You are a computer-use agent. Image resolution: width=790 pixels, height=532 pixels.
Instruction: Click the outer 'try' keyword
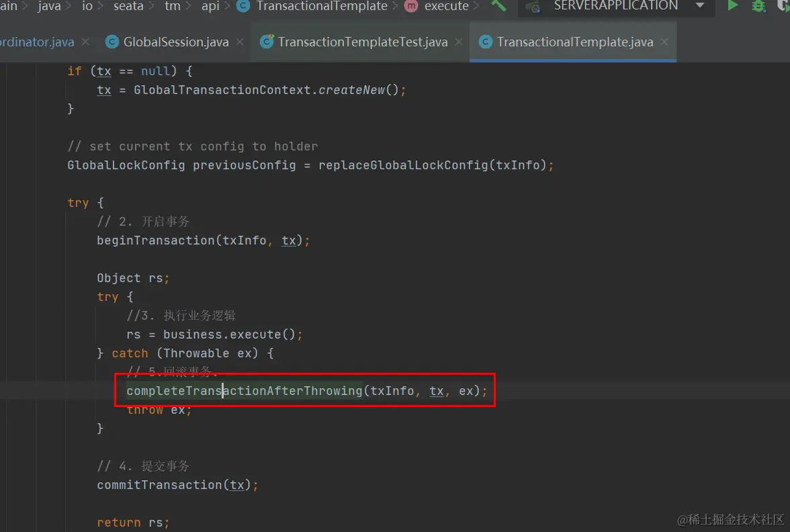point(78,203)
